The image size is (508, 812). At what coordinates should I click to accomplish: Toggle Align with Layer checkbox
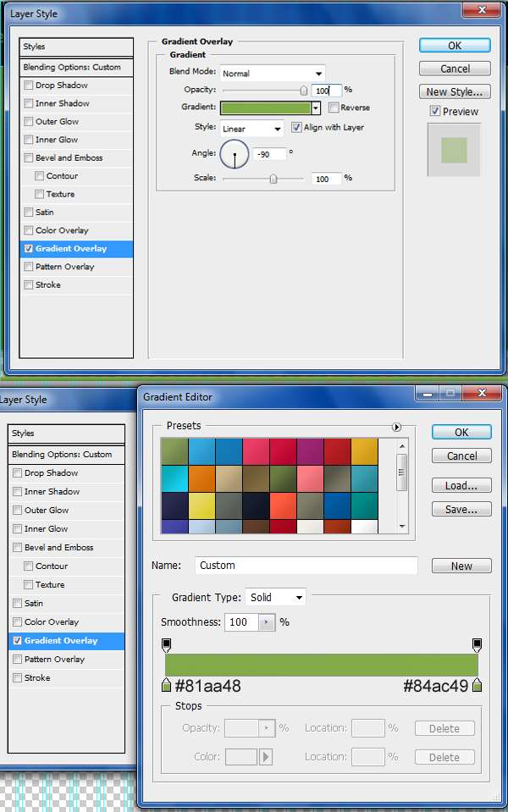(x=296, y=127)
